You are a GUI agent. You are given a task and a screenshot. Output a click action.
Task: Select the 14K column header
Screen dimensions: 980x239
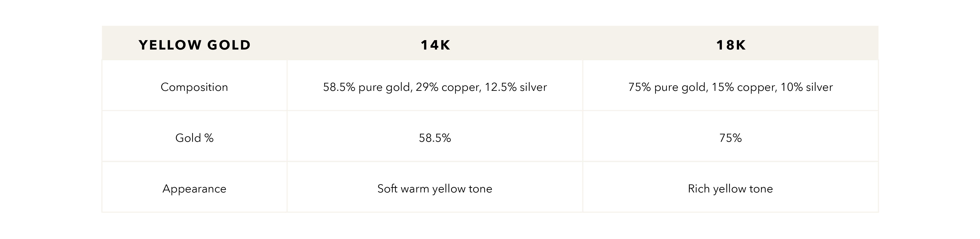coord(435,45)
